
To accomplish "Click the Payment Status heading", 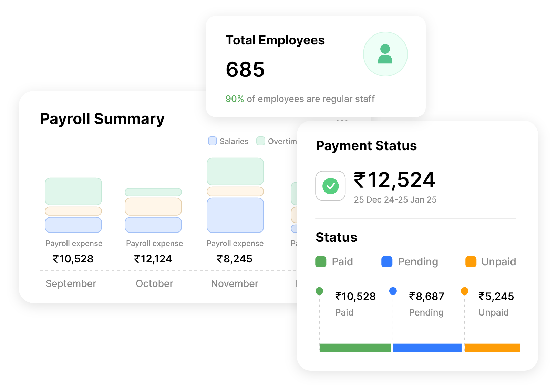I will (x=367, y=146).
